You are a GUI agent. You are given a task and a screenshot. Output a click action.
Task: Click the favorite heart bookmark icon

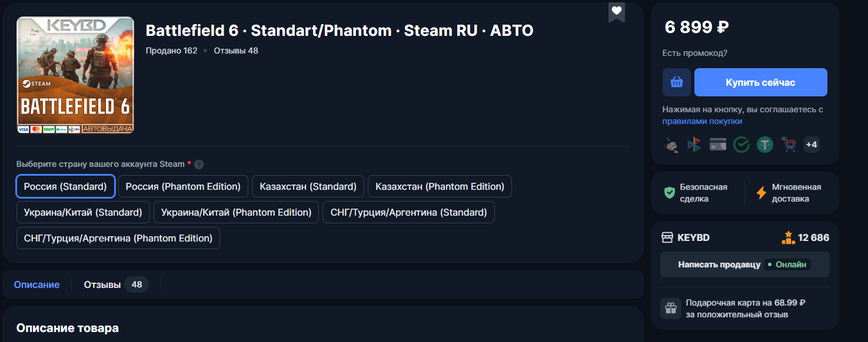coord(616,11)
